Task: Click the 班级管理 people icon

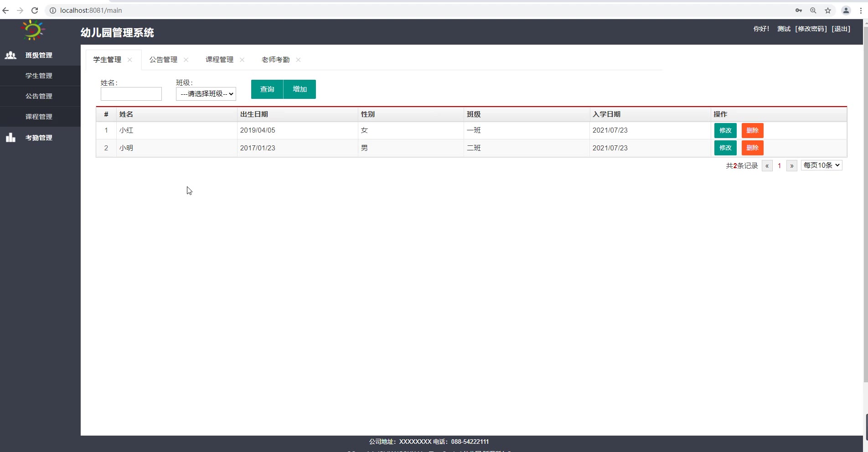Action: click(x=10, y=55)
